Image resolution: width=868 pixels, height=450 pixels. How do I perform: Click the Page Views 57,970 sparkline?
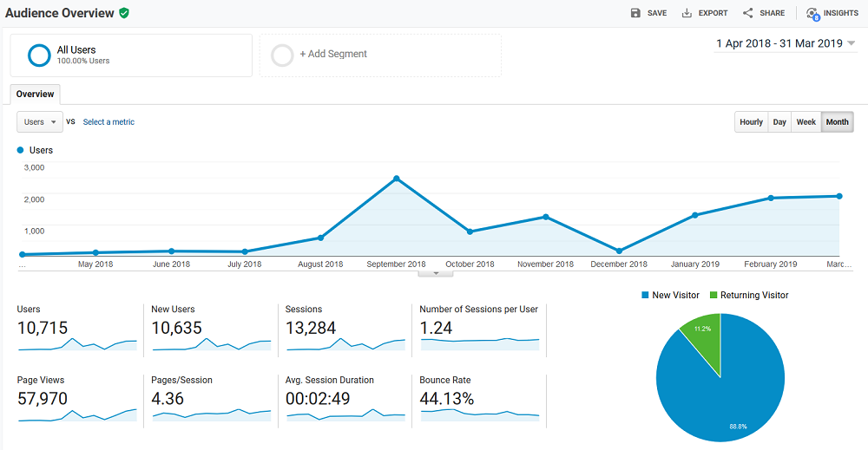[x=77, y=415]
